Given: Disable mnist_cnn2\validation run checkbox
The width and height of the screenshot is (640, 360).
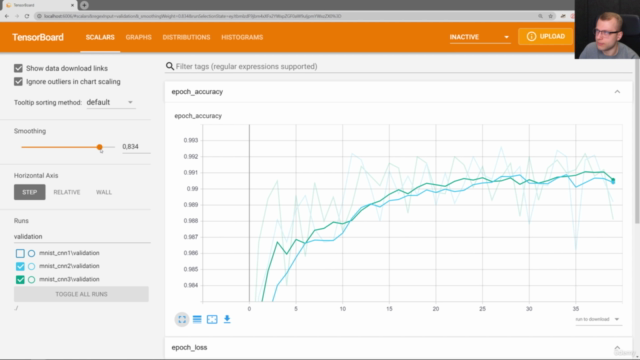Looking at the screenshot, I should point(20,266).
